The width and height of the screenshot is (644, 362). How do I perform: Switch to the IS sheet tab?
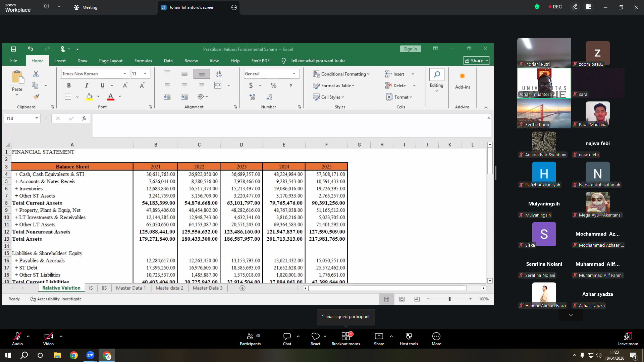[x=91, y=288]
